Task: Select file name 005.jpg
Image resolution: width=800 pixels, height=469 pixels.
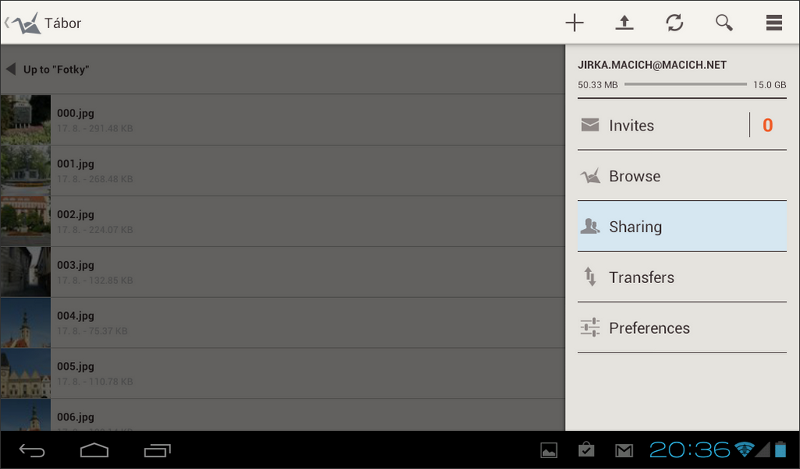Action: coord(76,366)
